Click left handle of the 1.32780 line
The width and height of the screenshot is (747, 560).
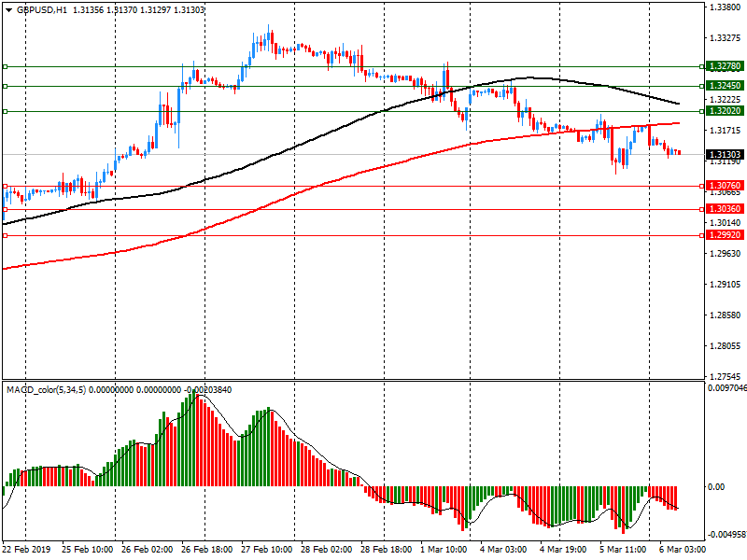point(5,67)
